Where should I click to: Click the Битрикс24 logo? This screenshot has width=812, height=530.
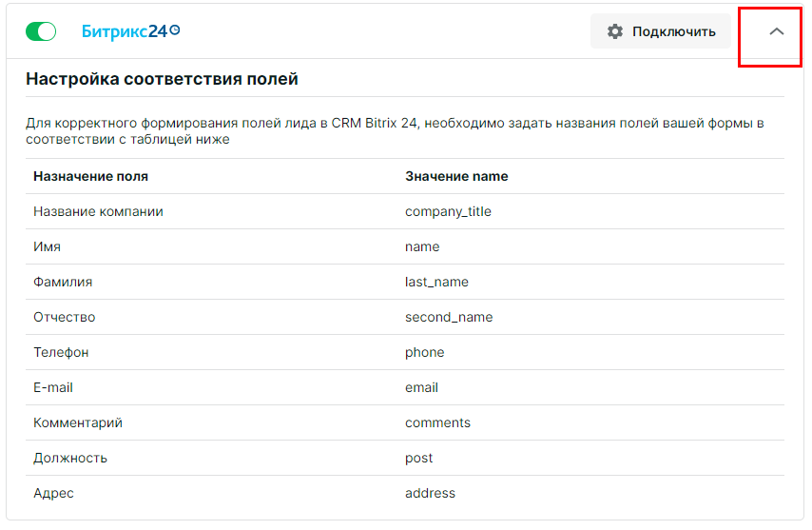click(x=130, y=31)
